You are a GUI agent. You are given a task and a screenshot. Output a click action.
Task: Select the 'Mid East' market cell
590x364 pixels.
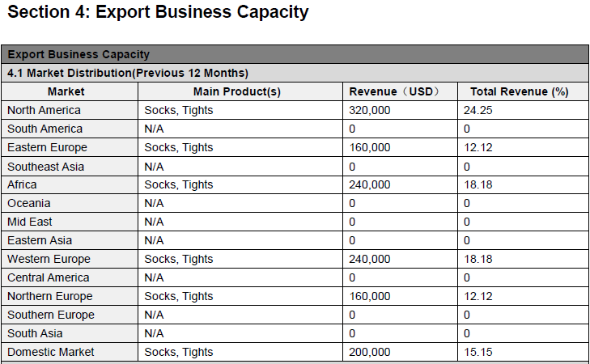30,222
